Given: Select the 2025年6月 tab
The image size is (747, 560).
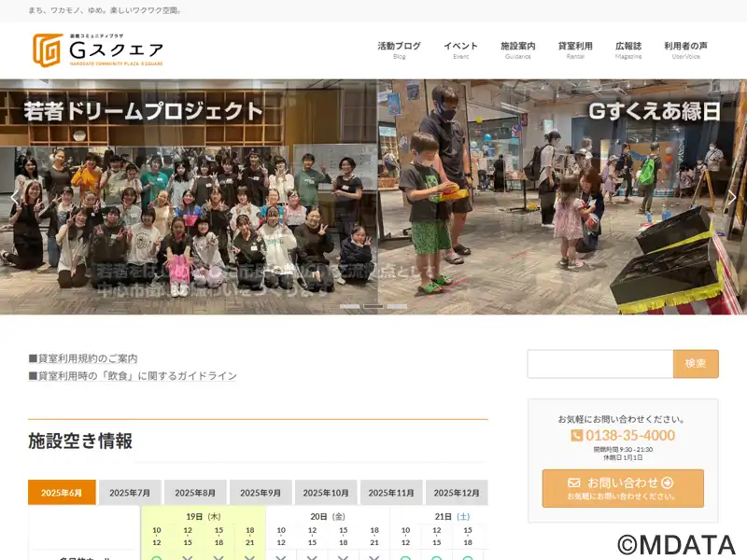Looking at the screenshot, I should coord(62,493).
